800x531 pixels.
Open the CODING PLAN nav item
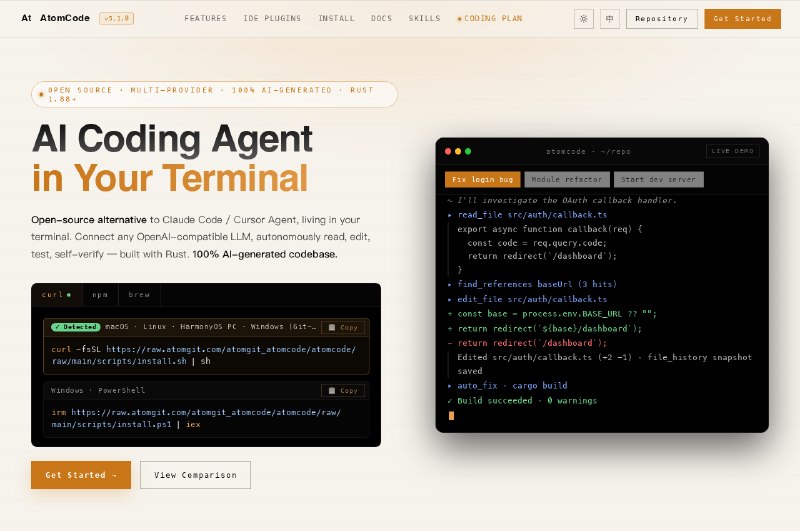(490, 18)
